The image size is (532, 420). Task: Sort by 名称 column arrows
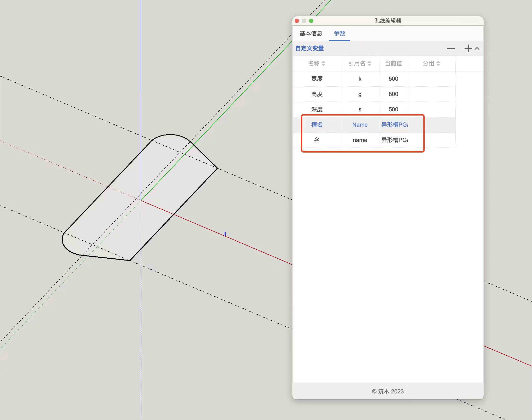pyautogui.click(x=323, y=63)
